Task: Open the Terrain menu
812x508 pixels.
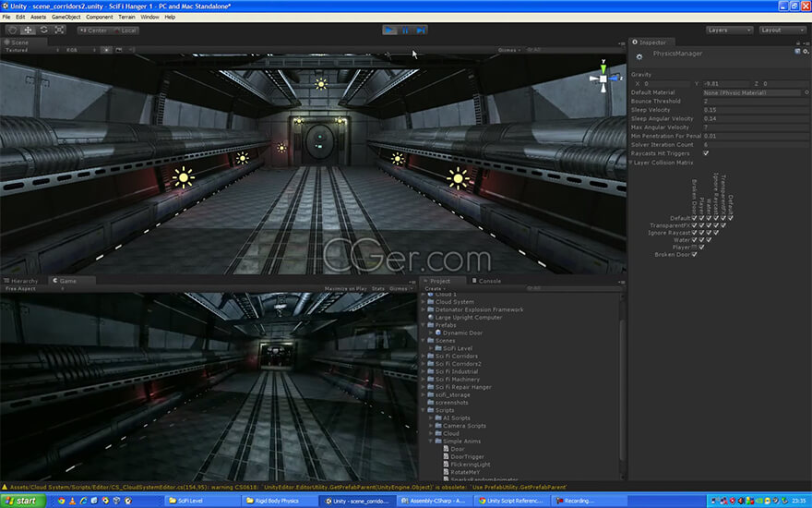Action: [126, 18]
